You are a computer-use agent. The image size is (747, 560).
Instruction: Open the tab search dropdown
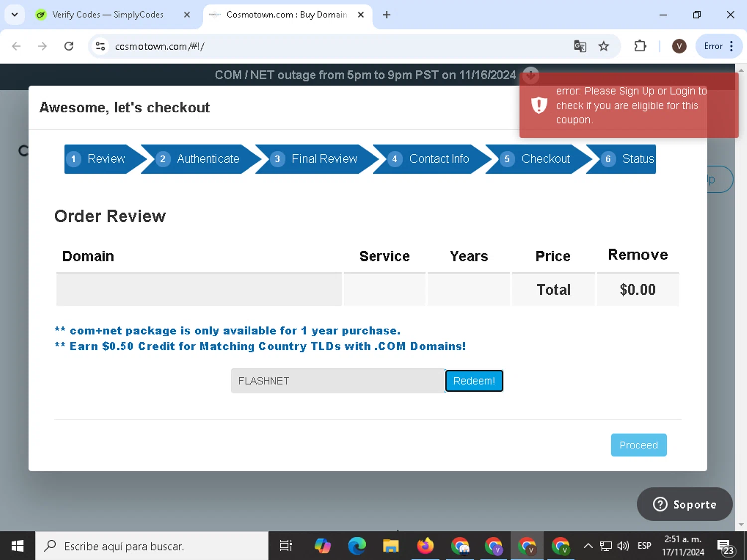(15, 15)
